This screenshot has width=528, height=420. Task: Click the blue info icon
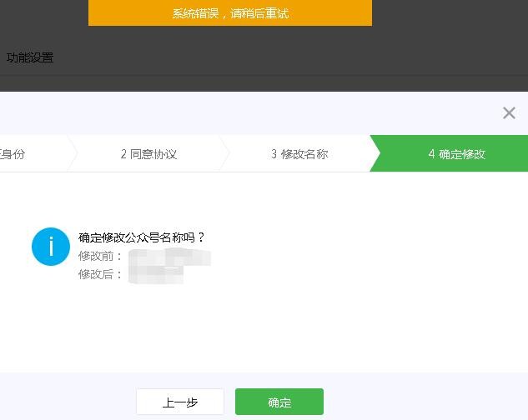coord(51,247)
